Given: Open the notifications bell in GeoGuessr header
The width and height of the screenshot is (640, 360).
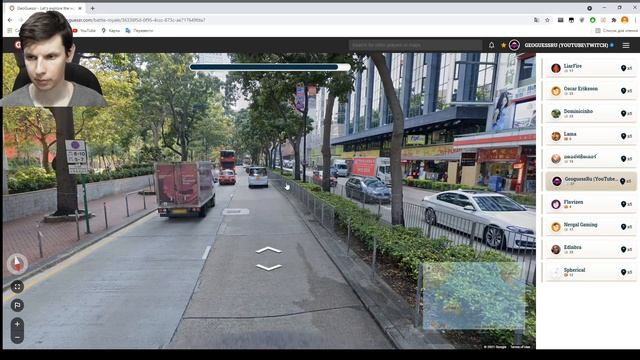Looking at the screenshot, I should point(491,45).
